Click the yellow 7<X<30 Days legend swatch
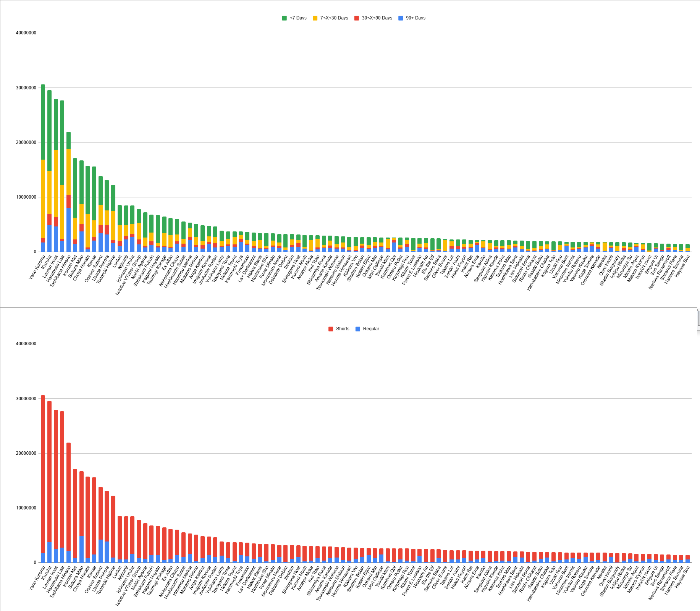The height and width of the screenshot is (611, 700). (x=315, y=18)
